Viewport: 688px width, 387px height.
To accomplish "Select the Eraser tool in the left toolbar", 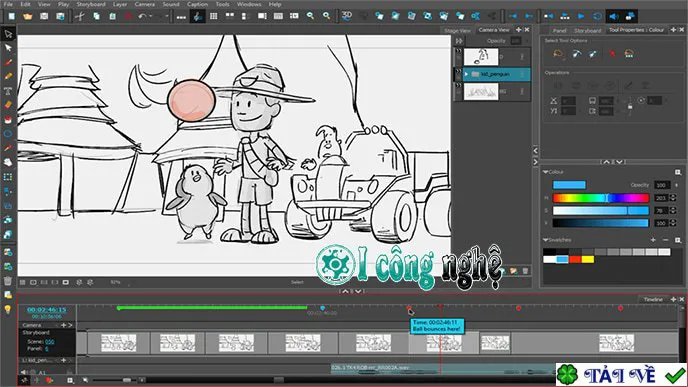I will [x=8, y=105].
